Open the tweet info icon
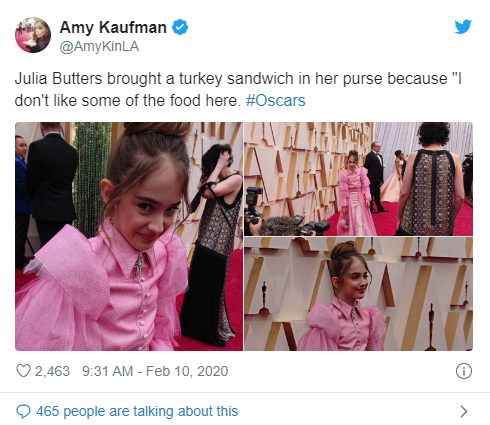Screen dimensions: 490x425 coord(464,371)
